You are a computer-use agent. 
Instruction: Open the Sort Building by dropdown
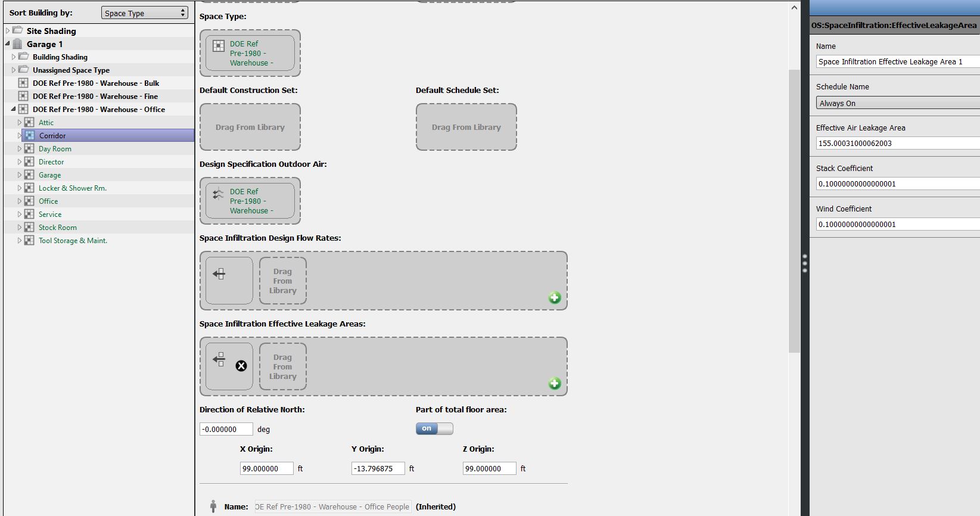[x=145, y=13]
